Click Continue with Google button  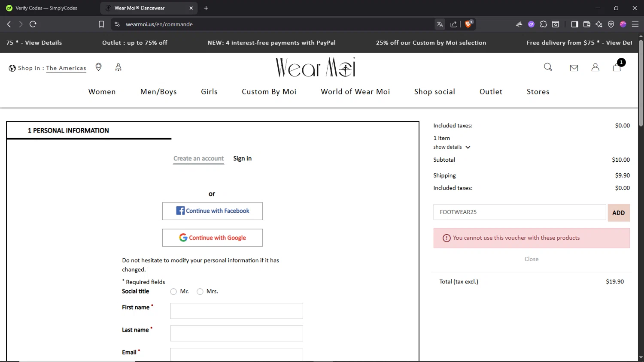coord(213,238)
